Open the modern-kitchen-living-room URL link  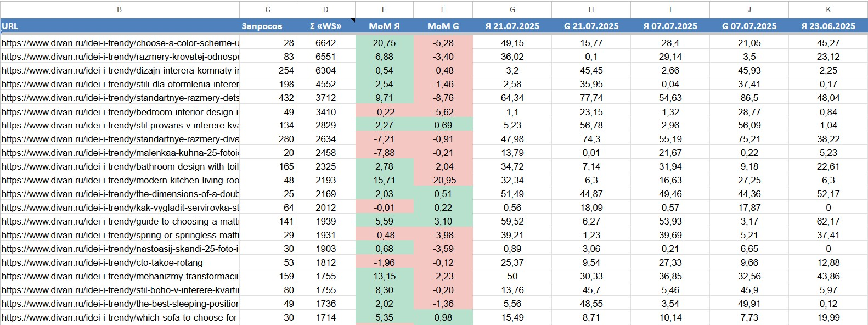tap(121, 180)
